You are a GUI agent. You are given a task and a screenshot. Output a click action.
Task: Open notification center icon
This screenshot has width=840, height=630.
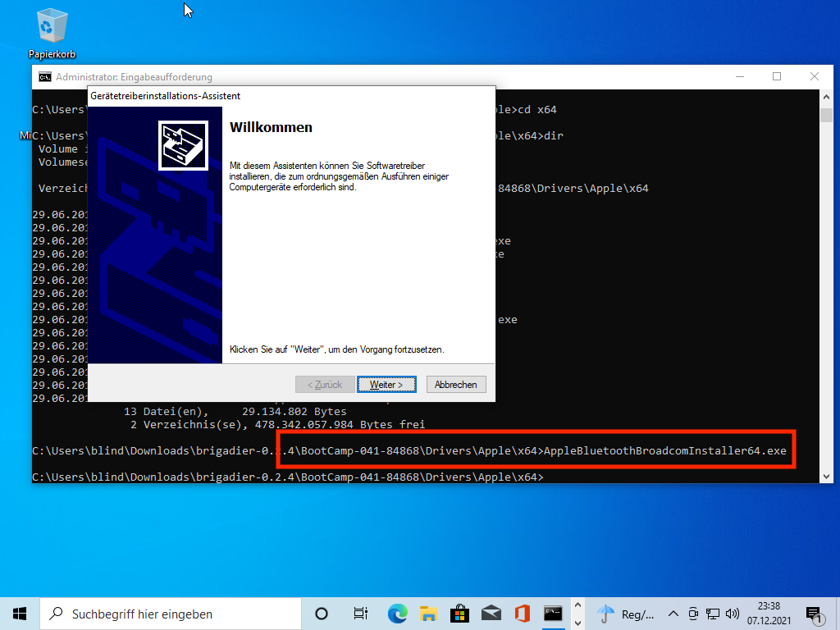pyautogui.click(x=815, y=615)
